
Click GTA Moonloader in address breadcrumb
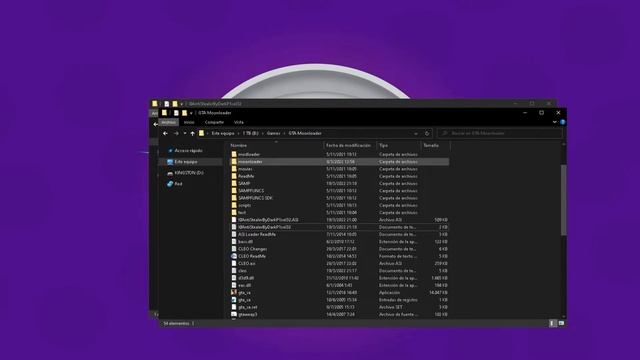tap(305, 133)
